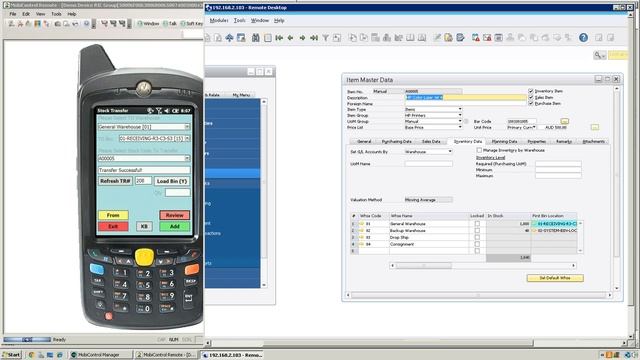This screenshot has height=360, width=640.
Task: Go to next record green arrow
Action: point(302,38)
